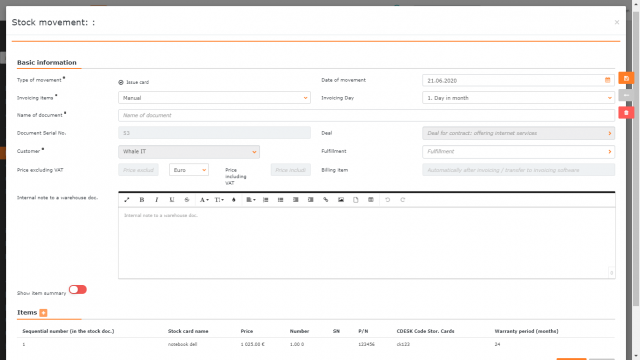This screenshot has height=360, width=640.
Task: Open the Customer Whale IT dropdown
Action: (x=189, y=151)
